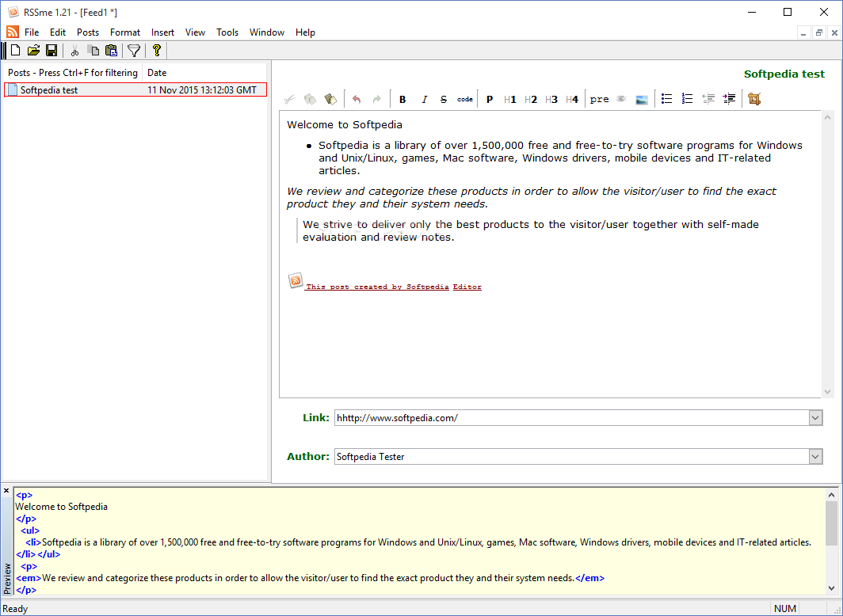843x616 pixels.
Task: Toggle strikethrough formatting
Action: (444, 99)
